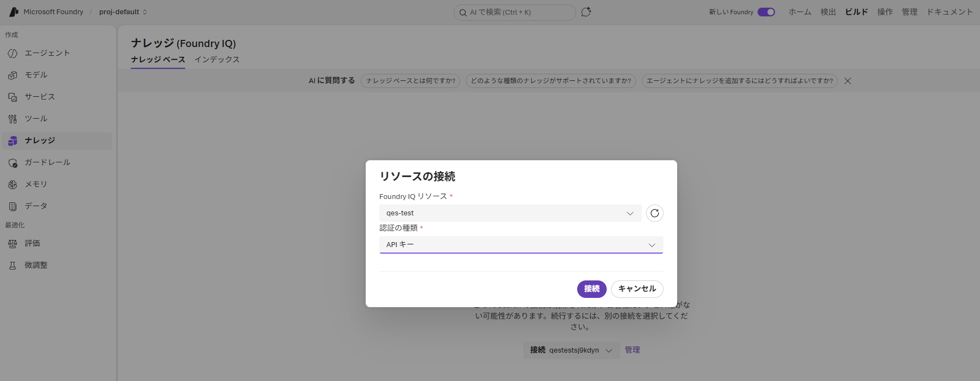Screen dimensions: 980x381
Task: Open the サービス sidebar icon
Action: point(13,97)
